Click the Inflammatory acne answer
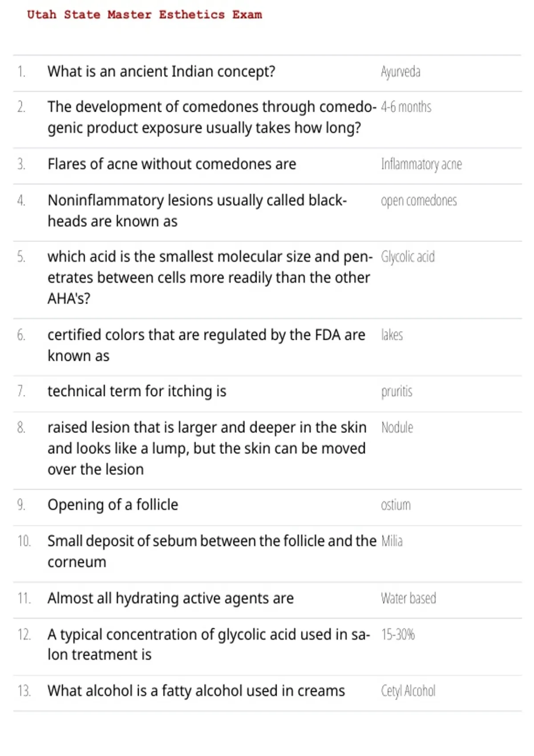Image resolution: width=534 pixels, height=756 pixels. point(421,165)
